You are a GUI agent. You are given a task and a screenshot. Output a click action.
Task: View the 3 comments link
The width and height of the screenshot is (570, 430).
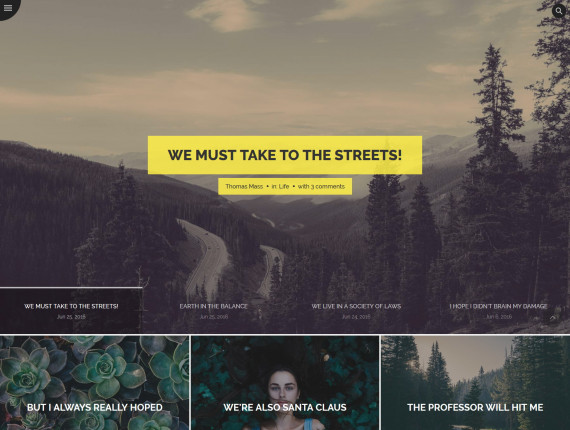321,186
